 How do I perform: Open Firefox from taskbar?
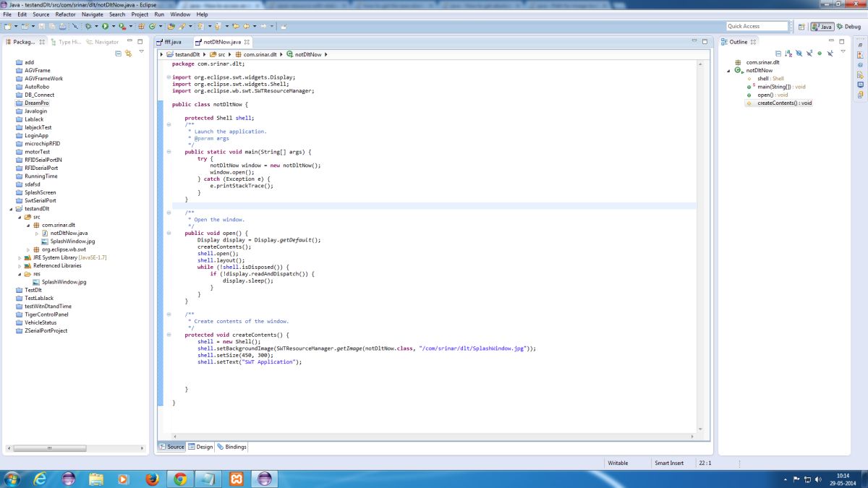pyautogui.click(x=151, y=479)
